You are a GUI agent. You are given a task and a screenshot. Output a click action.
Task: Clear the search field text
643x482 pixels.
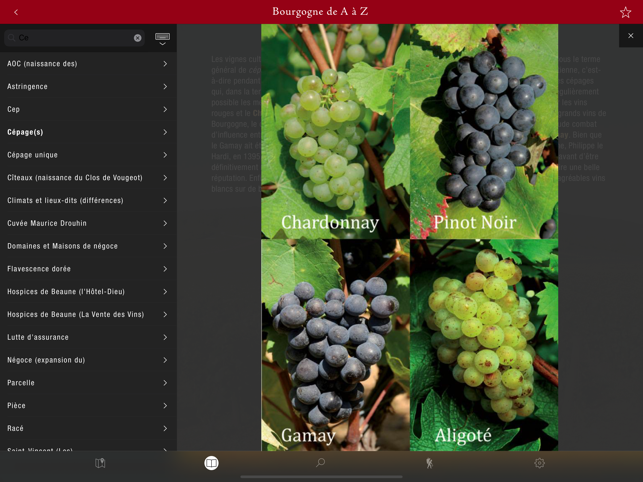click(x=138, y=38)
